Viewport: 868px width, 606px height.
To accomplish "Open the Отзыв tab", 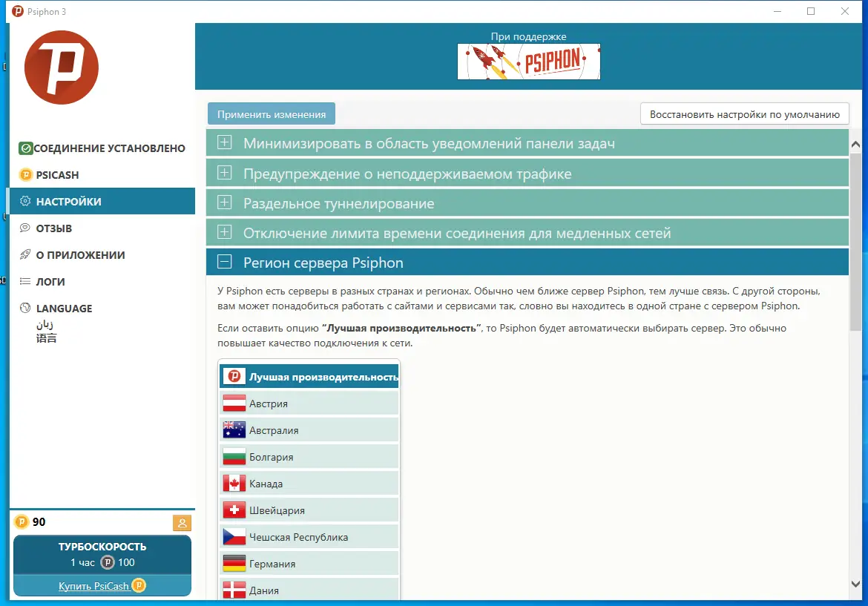I will coord(102,228).
